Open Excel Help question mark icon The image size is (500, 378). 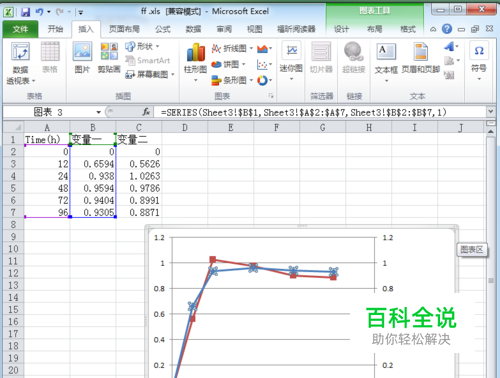(x=447, y=29)
